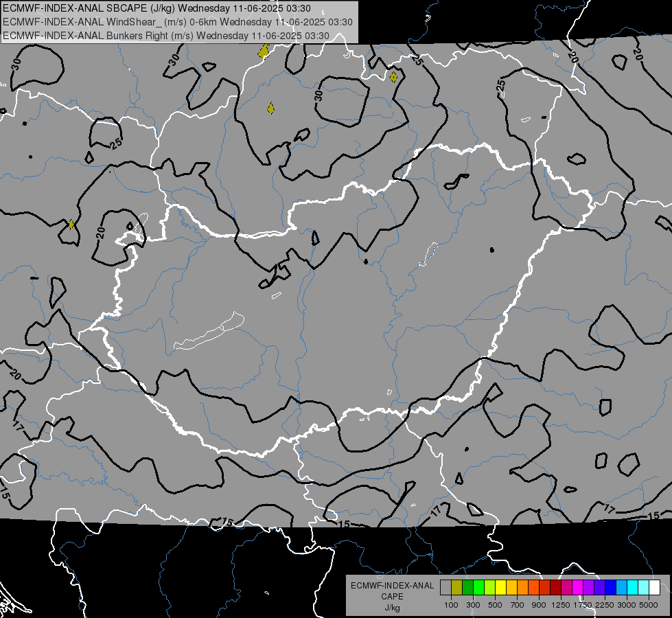
Task: Click the 1250 scale value
Action: point(561,605)
